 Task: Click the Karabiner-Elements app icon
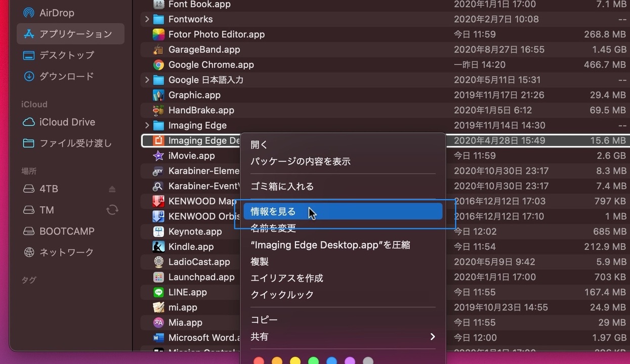[159, 171]
